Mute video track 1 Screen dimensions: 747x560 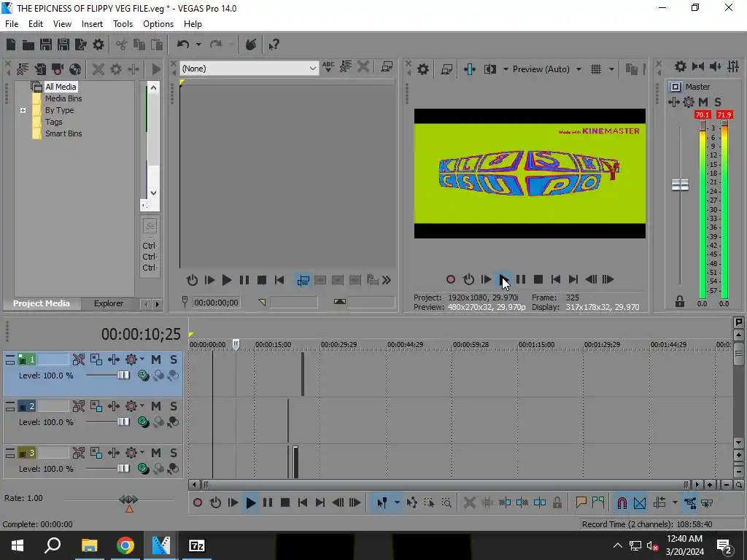click(156, 359)
